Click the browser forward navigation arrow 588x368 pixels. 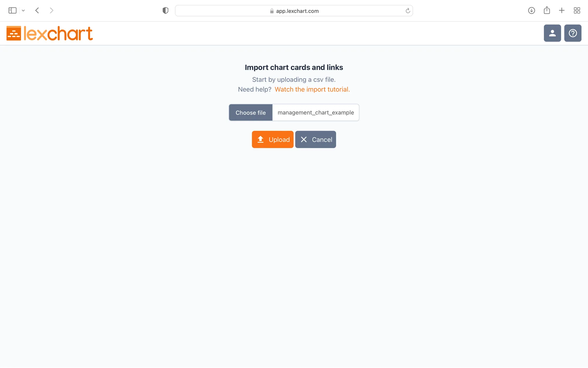coord(51,10)
